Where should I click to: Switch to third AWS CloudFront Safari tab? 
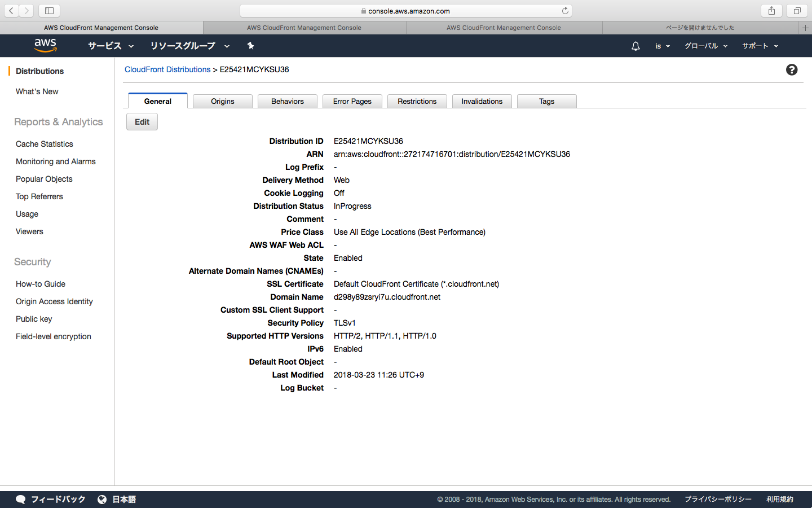504,28
